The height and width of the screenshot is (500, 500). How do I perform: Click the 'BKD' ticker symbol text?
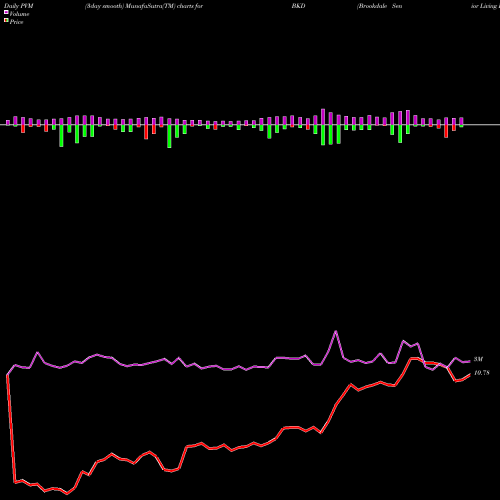(x=298, y=6)
